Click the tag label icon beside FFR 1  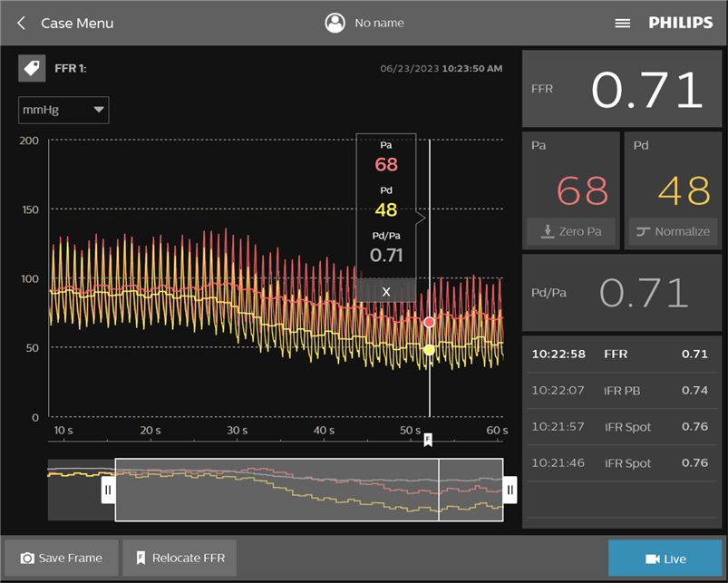tap(32, 68)
